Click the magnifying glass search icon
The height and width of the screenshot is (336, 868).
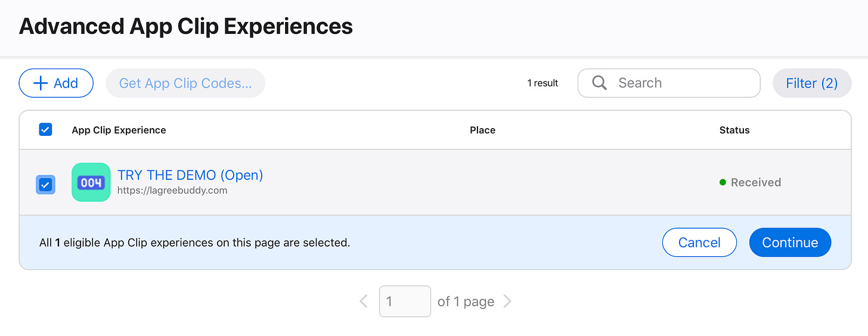(600, 83)
